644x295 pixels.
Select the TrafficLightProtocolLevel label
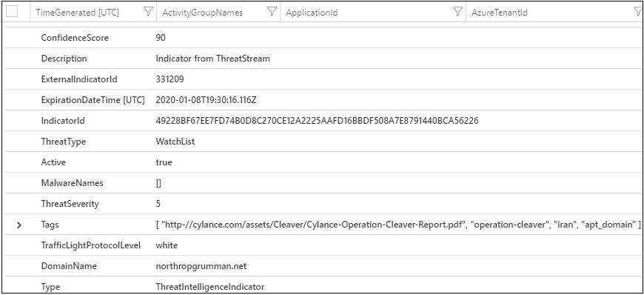point(91,245)
